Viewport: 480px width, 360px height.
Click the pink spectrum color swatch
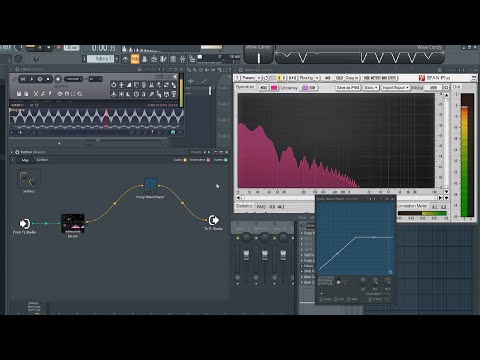click(274, 88)
